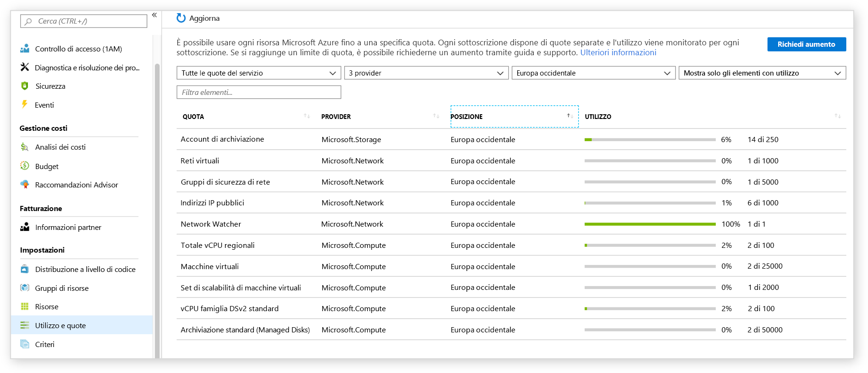Select Set di scalabilità di macchine virtuali
Viewport: 868px width, 373px height.
tap(511, 288)
